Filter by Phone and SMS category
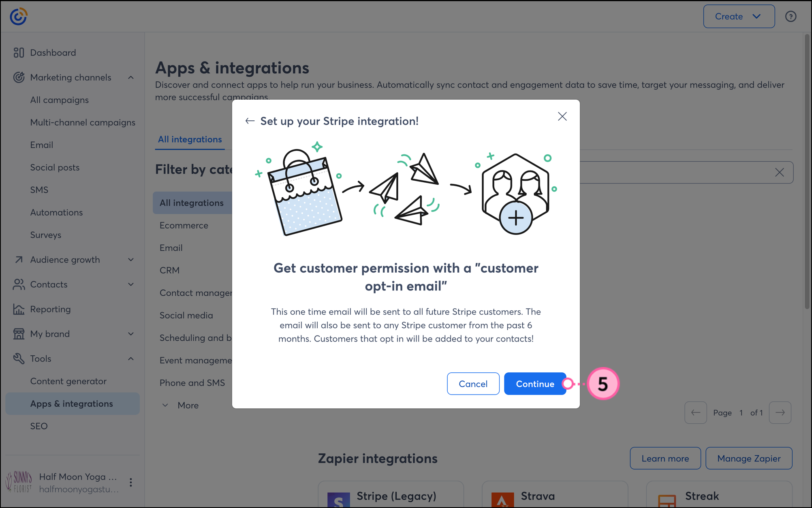 click(x=192, y=383)
